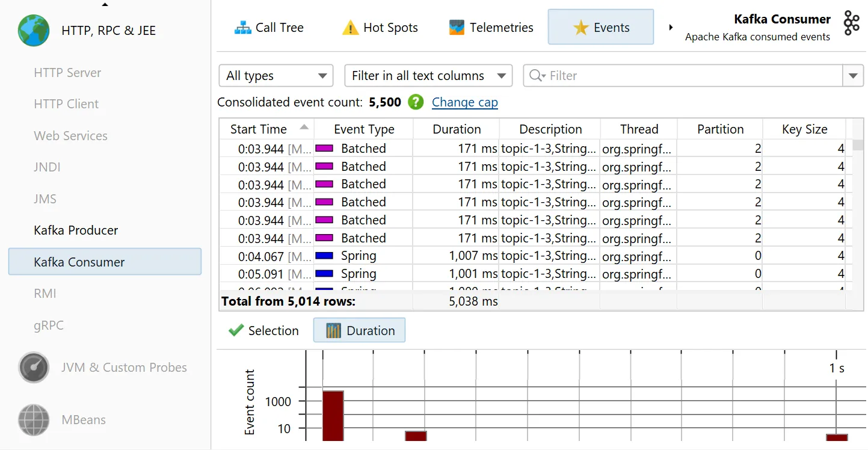The image size is (868, 450).
Task: Click the Hot Spots warning icon
Action: [350, 28]
